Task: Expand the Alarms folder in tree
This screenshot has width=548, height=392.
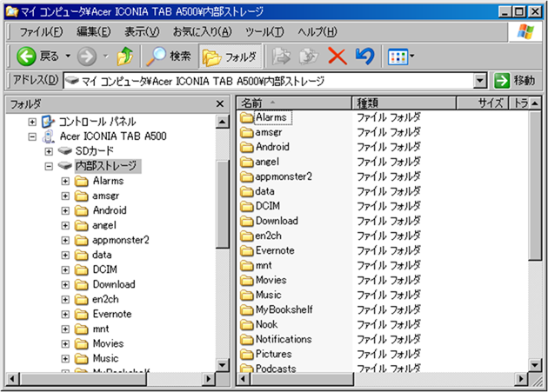Action: click(65, 181)
